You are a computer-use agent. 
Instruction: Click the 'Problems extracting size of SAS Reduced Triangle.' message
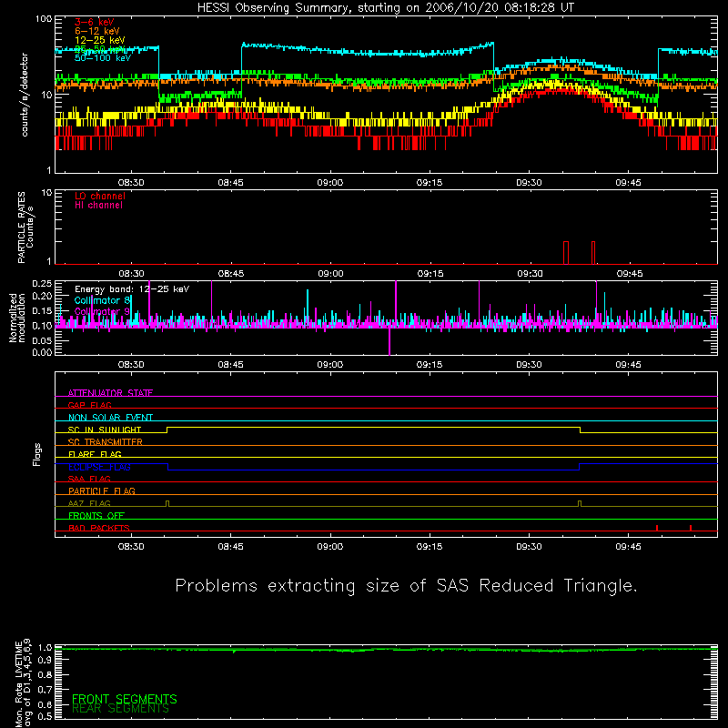[x=406, y=586]
